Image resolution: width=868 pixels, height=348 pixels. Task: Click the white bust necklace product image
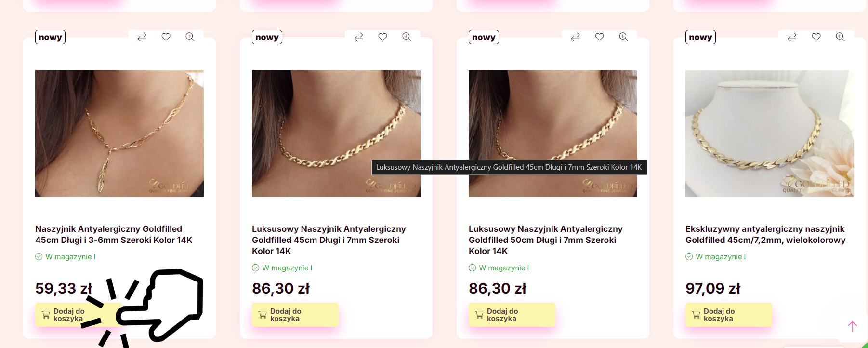coord(770,134)
